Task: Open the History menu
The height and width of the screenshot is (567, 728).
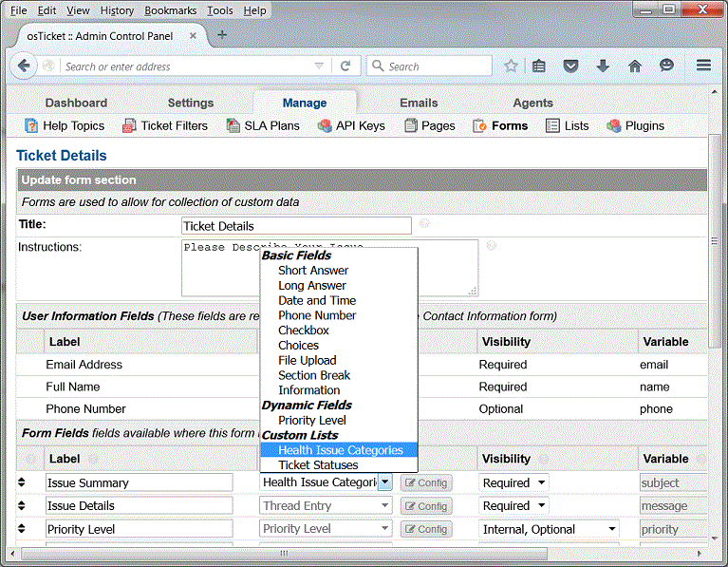Action: click(117, 10)
